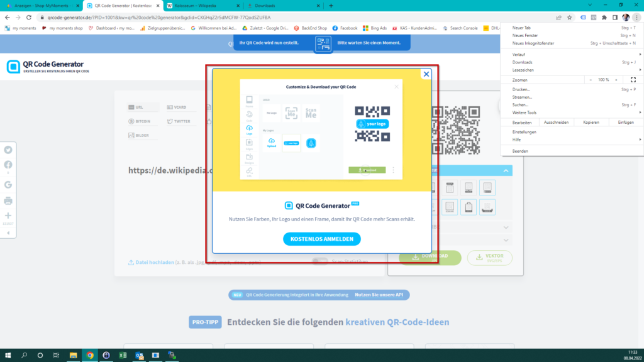Select the Frame panel in the customize dialog
644x362 pixels.
(x=249, y=101)
